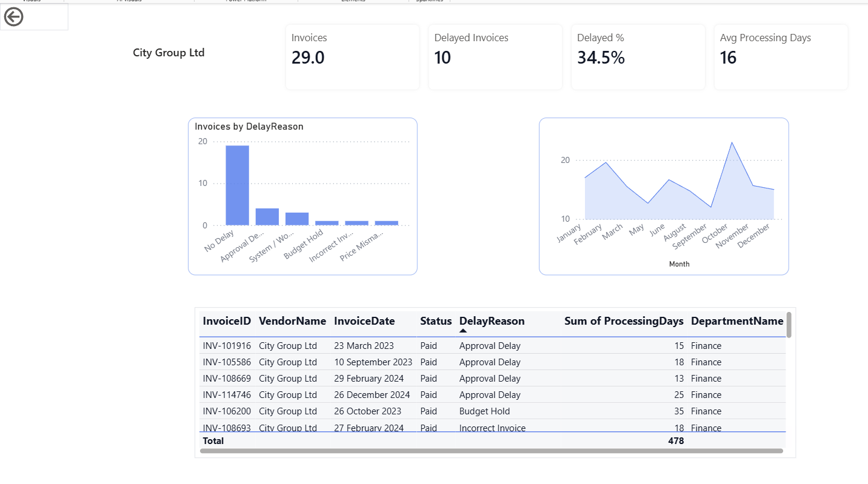Sort by Sum of ProcessingDays header

point(624,321)
